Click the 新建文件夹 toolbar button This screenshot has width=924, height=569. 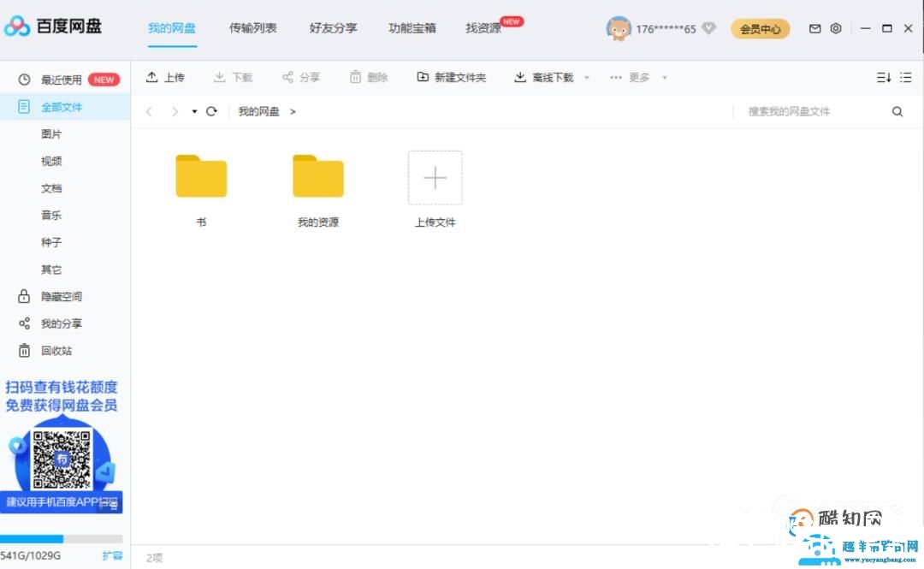(452, 77)
